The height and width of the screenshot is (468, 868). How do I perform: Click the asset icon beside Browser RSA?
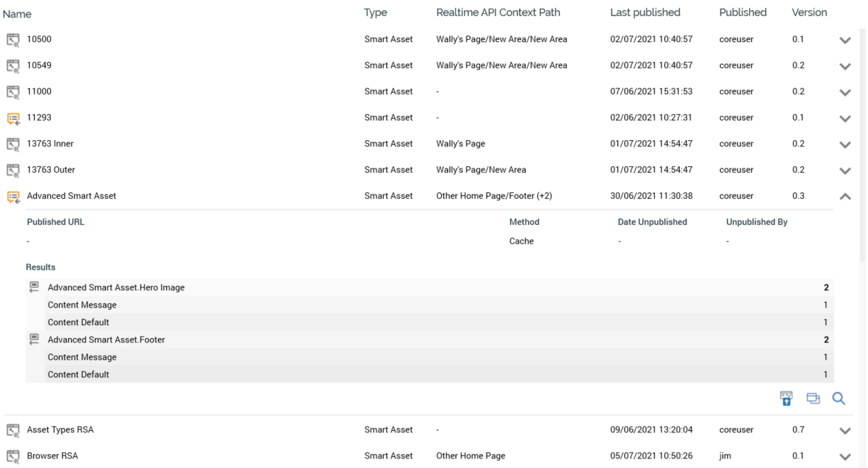[13, 456]
